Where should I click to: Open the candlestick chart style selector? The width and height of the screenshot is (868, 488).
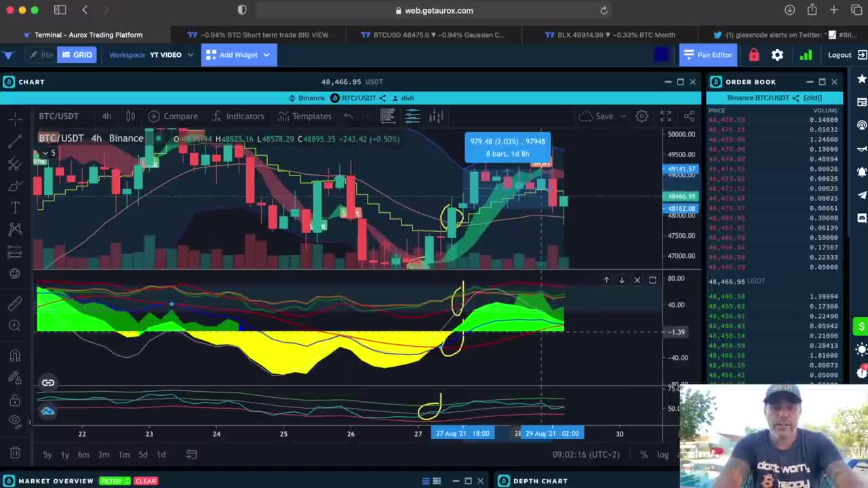click(x=130, y=116)
